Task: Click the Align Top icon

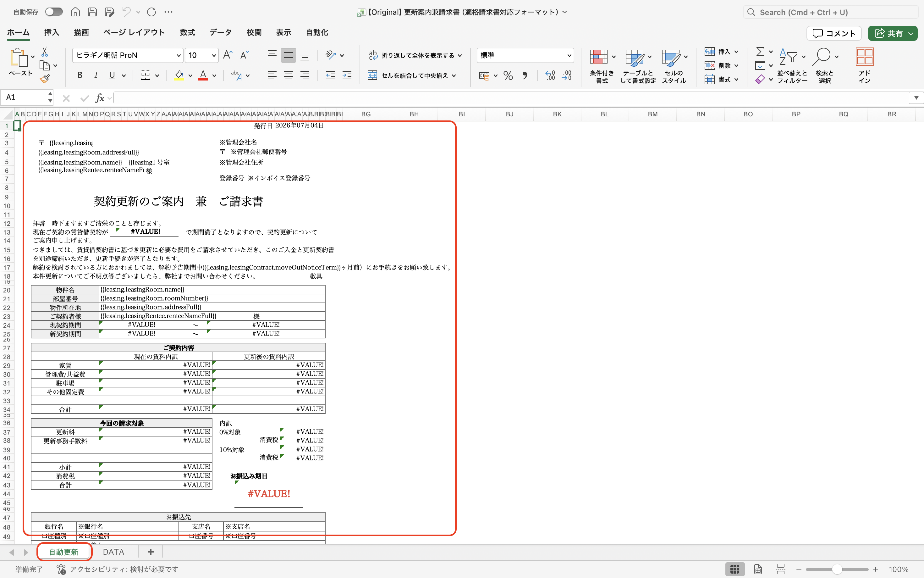Action: tap(272, 55)
